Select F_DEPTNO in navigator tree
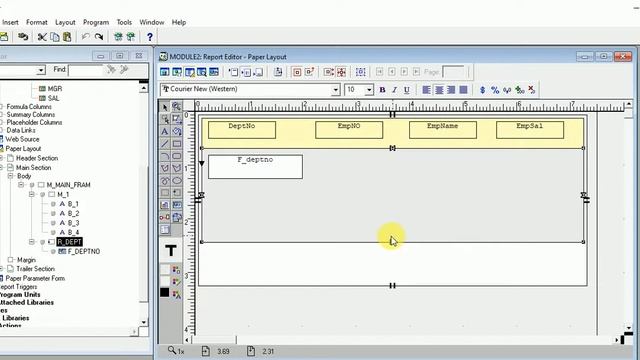The width and height of the screenshot is (640, 360). 84,251
